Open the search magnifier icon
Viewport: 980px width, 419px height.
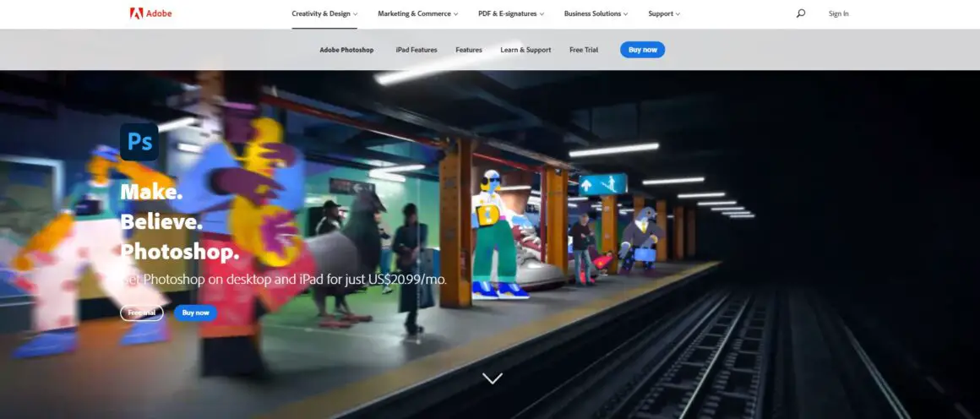click(x=801, y=14)
